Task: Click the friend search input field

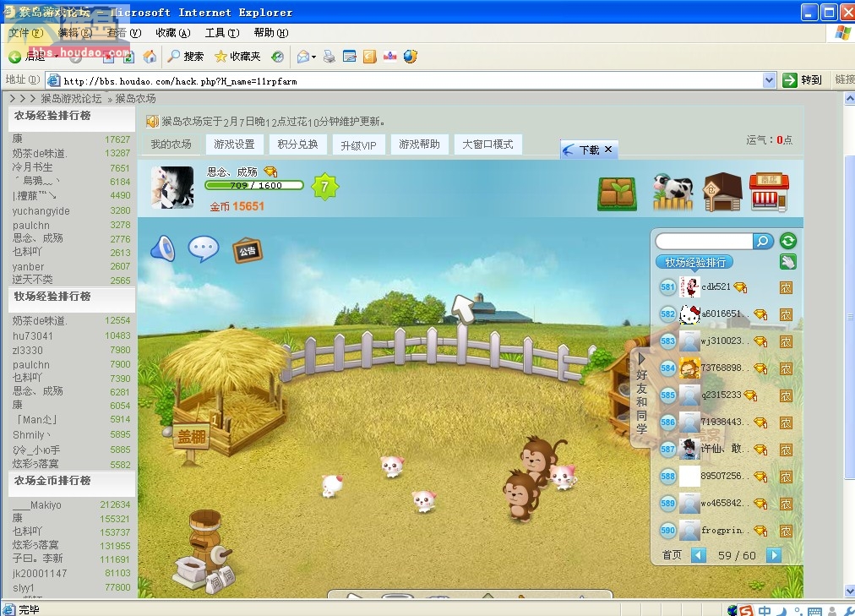Action: (x=704, y=241)
